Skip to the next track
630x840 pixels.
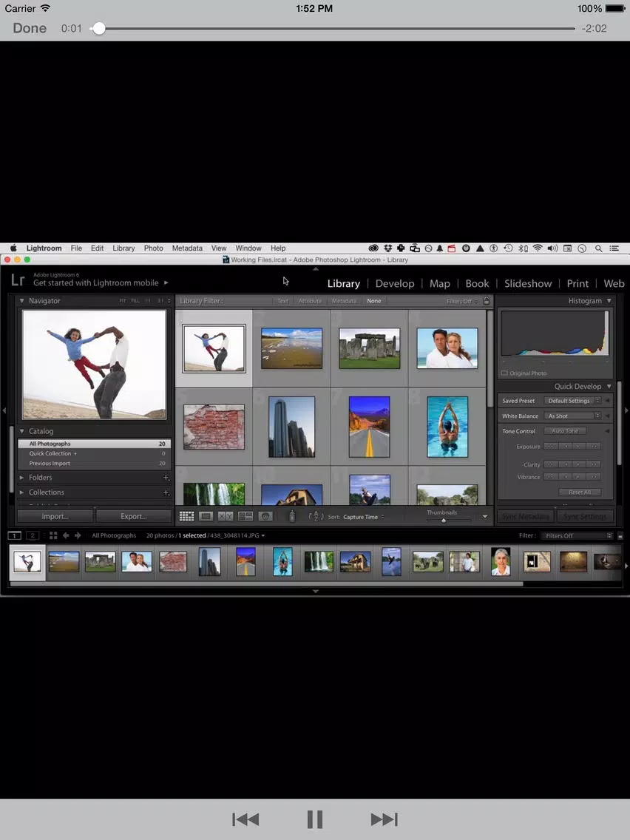[384, 819]
